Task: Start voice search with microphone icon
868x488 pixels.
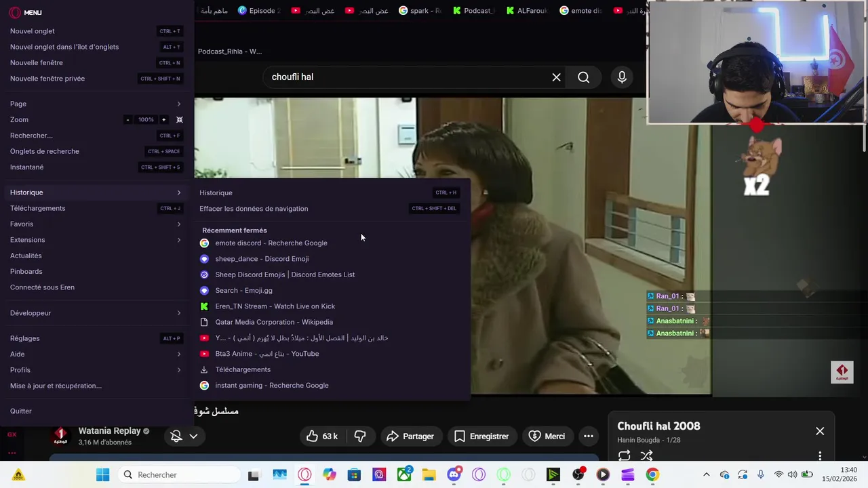Action: pyautogui.click(x=622, y=77)
